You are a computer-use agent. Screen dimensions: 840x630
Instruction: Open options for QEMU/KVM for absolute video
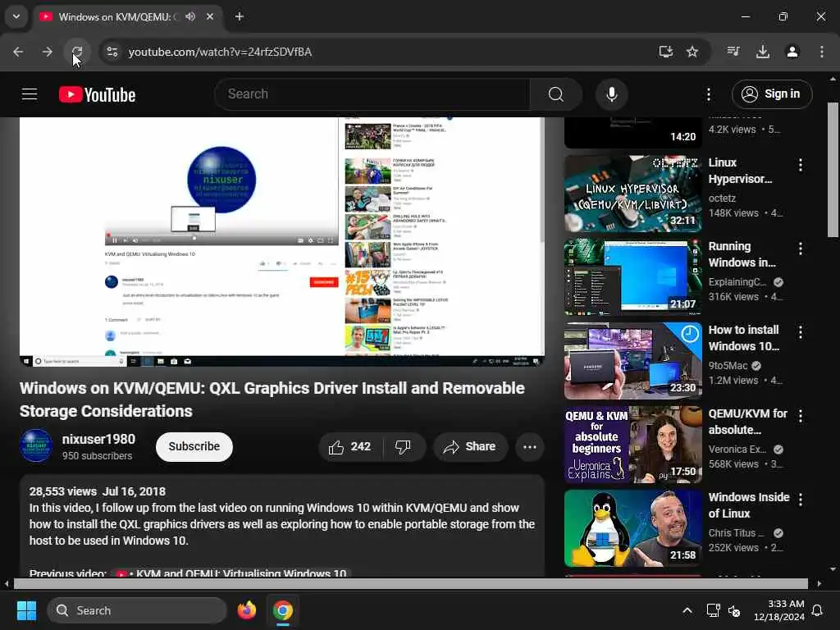point(801,416)
